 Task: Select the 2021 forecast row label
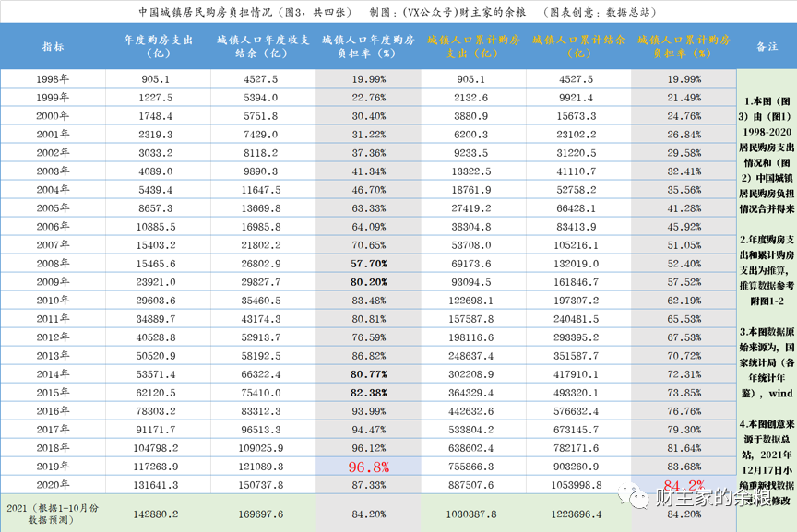coord(53,514)
